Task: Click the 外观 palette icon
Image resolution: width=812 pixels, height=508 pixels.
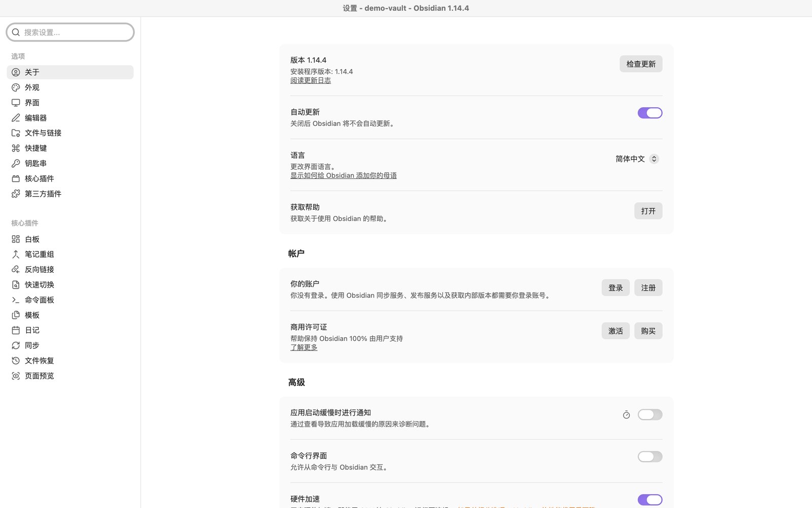Action: pos(16,87)
